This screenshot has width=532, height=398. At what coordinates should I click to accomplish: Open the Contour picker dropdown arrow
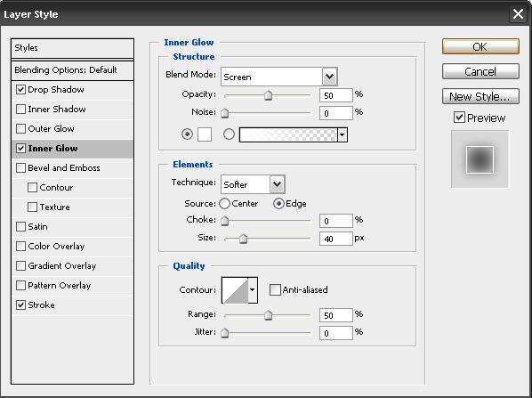253,290
